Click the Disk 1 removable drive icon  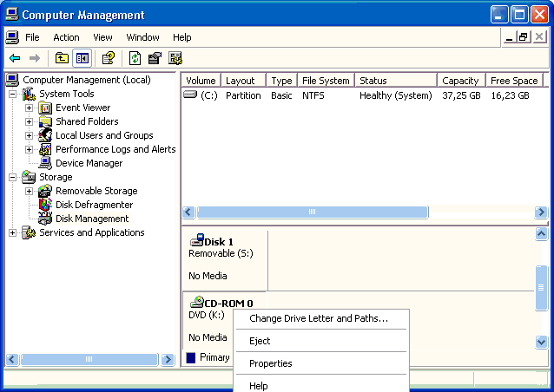tap(197, 240)
